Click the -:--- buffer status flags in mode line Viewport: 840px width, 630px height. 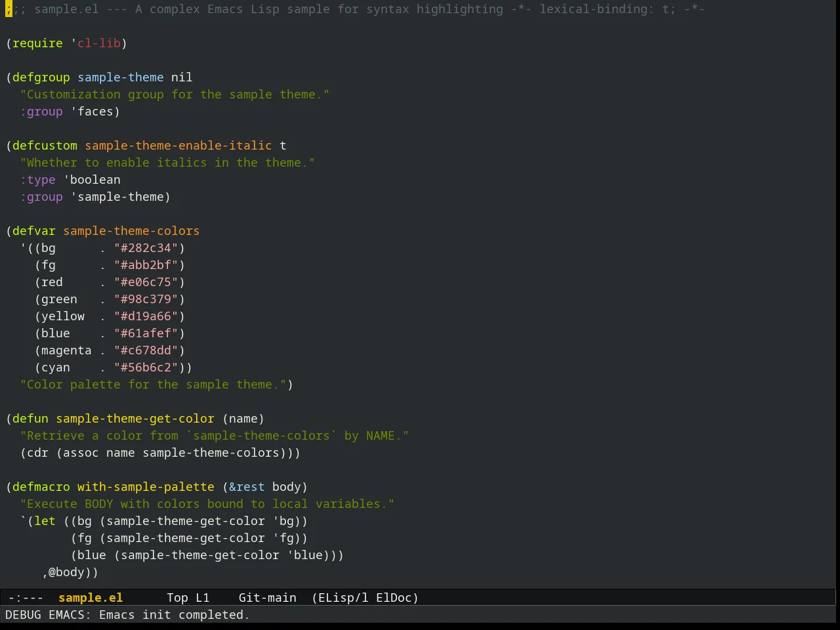(x=26, y=598)
